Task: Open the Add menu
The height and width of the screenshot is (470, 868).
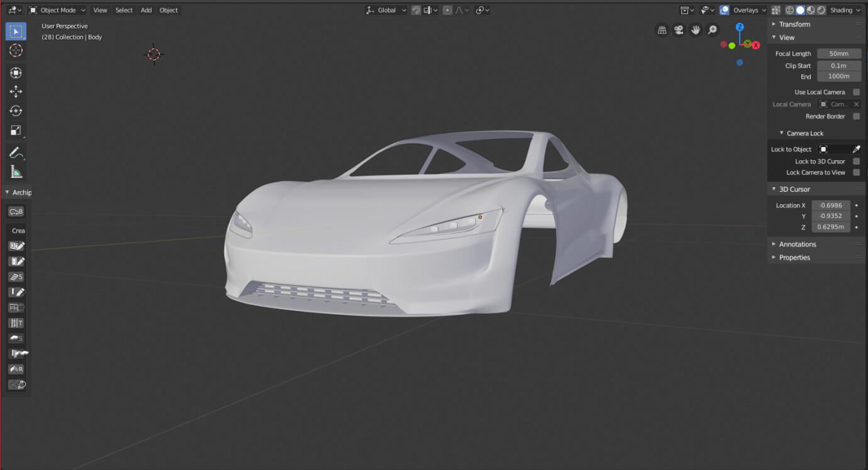Action: click(x=146, y=10)
